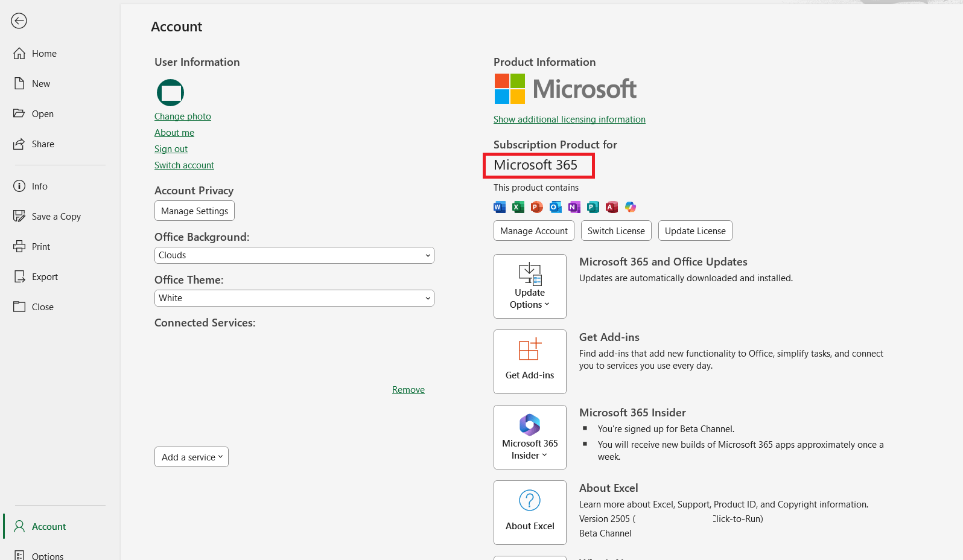Click the Connected Services heading
This screenshot has height=560, width=963.
click(205, 323)
